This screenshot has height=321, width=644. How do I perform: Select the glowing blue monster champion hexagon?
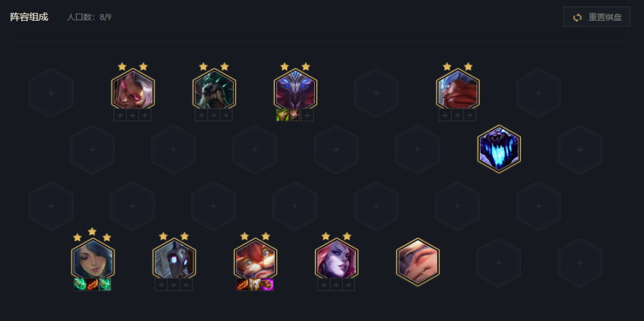tap(498, 149)
